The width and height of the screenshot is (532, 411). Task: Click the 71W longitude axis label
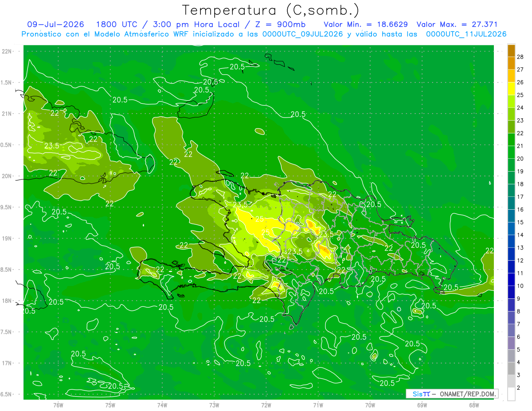coord(318,405)
